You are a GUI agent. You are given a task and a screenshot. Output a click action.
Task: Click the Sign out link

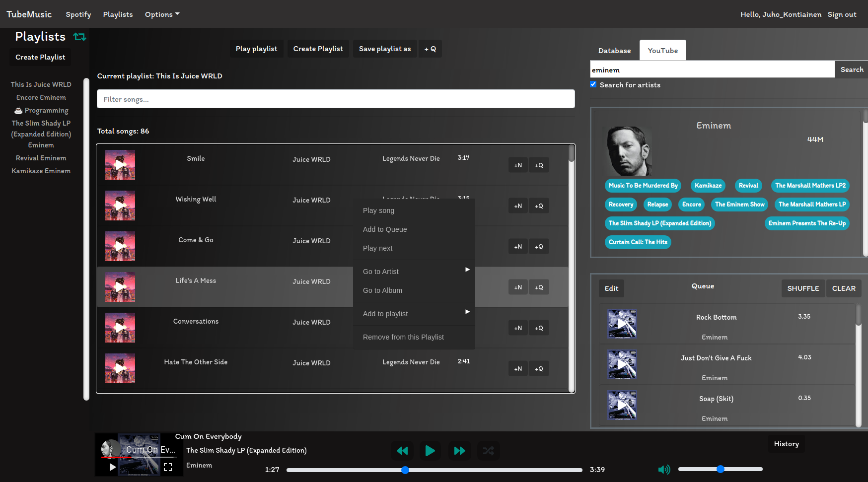click(x=842, y=14)
